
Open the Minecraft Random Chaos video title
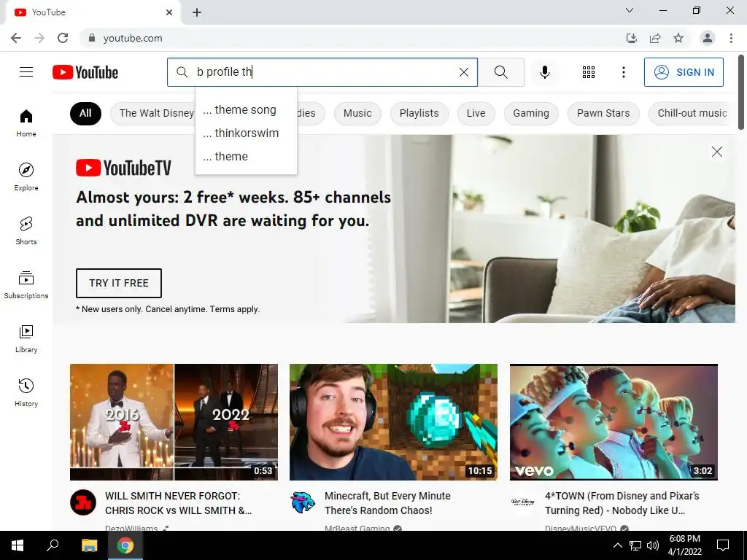click(387, 503)
